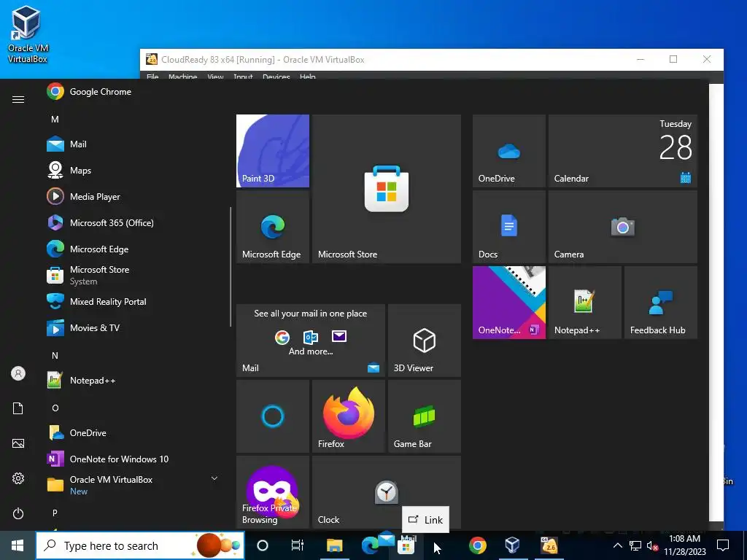Open the Devices menu in VirtualBox window
Screen dimensions: 747x560
276,76
